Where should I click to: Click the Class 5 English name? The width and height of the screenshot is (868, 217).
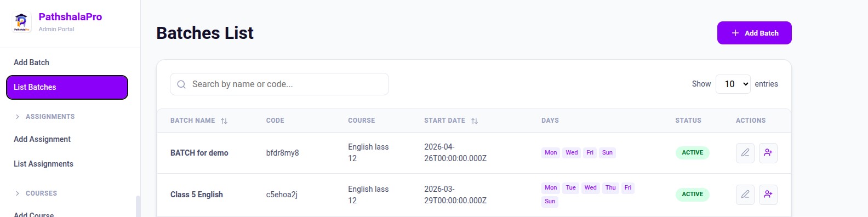point(197,195)
